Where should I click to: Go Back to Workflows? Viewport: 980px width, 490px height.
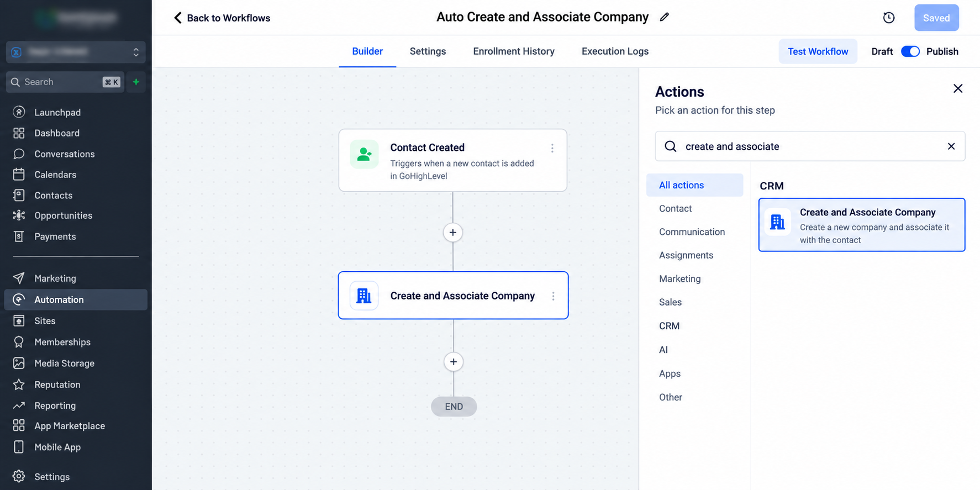222,18
